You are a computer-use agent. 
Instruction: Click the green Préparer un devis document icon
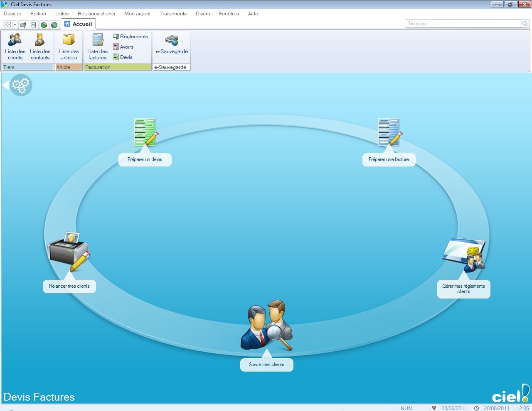pos(146,132)
